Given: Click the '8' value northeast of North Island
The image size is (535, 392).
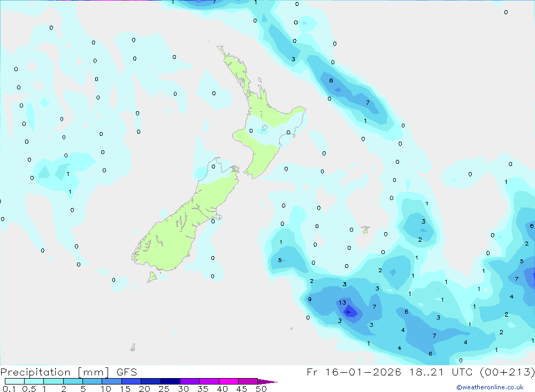Looking at the screenshot, I should [331, 81].
